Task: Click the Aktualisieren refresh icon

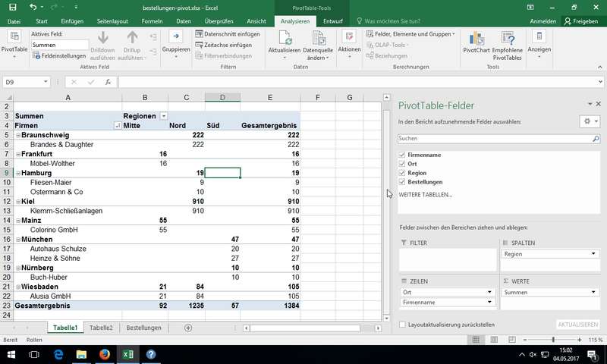Action: pyautogui.click(x=284, y=38)
